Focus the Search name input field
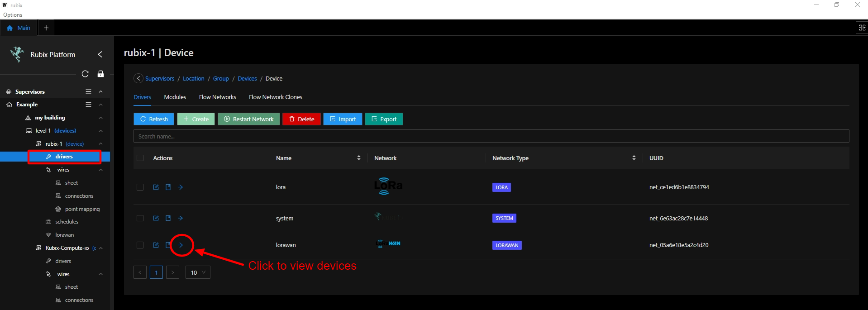The width and height of the screenshot is (868, 310). 491,136
